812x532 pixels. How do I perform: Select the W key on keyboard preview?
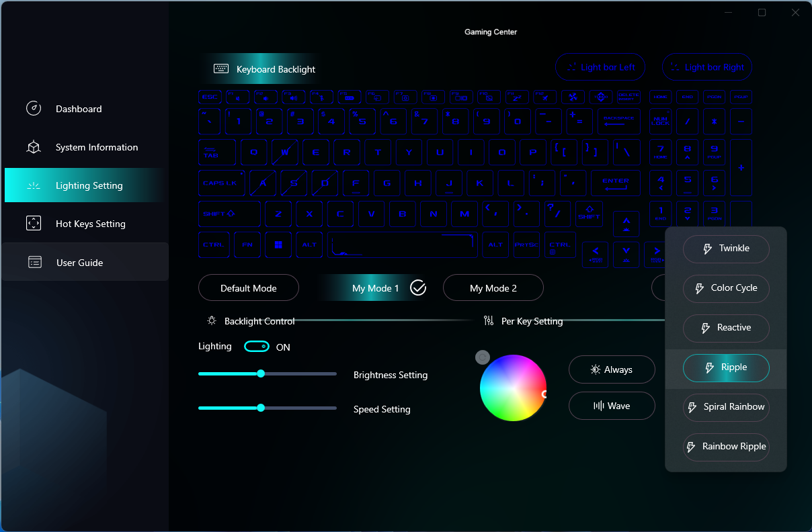(x=284, y=152)
